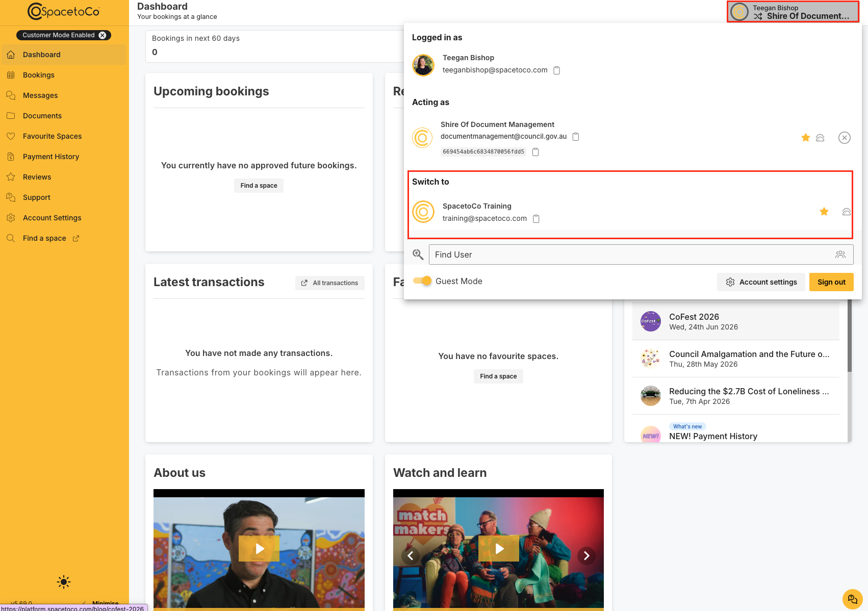Copy Teegan Bishop's email address
The height and width of the screenshot is (611, 868).
click(x=557, y=70)
